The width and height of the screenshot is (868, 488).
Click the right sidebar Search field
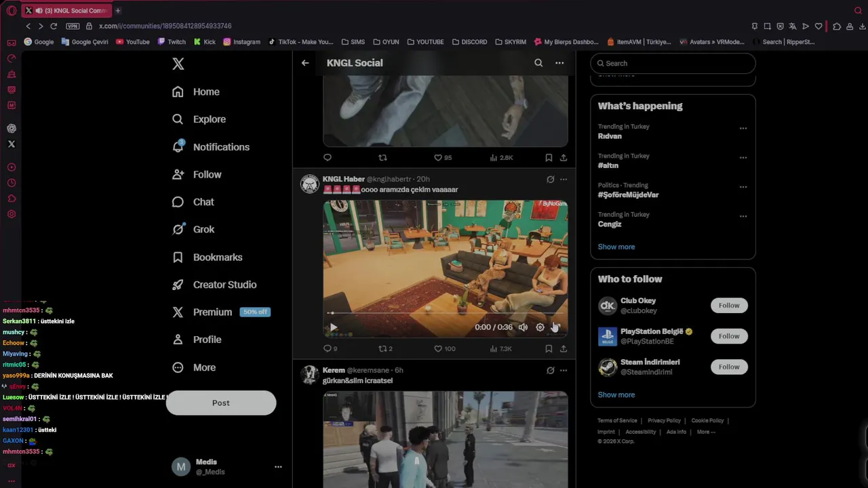(673, 63)
